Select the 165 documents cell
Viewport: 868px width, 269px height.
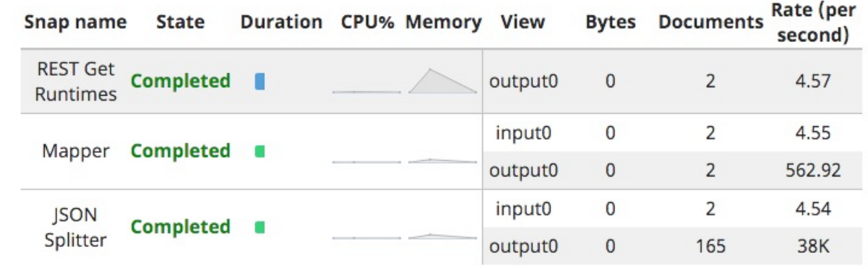point(710,246)
